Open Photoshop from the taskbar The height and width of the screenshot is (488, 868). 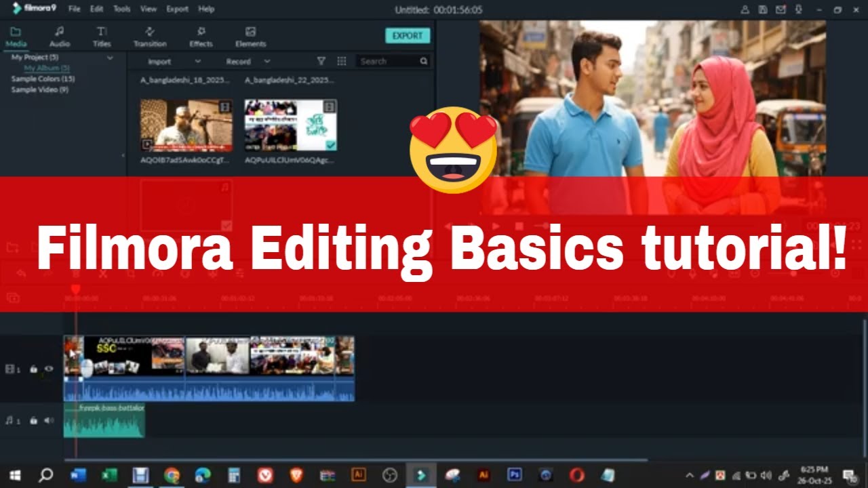515,475
